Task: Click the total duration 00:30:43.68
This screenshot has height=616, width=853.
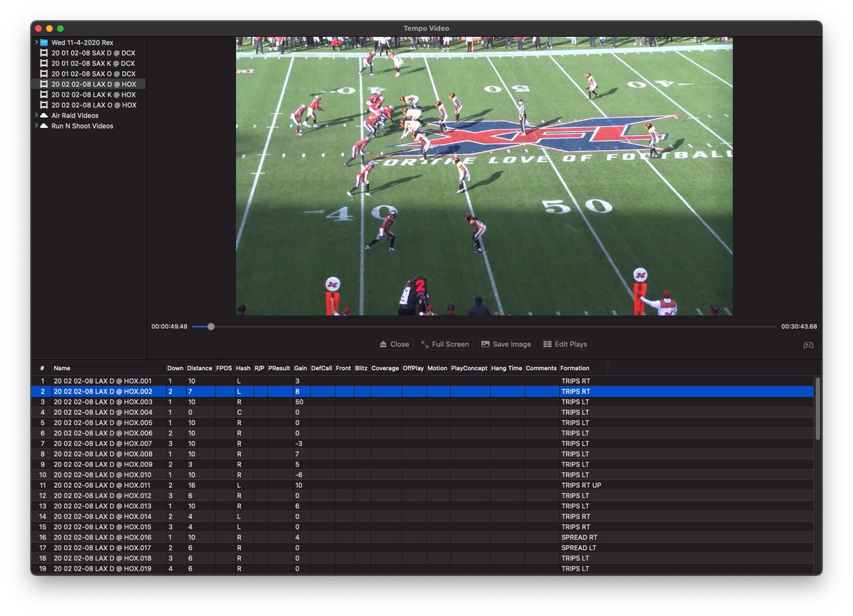Action: tap(799, 327)
